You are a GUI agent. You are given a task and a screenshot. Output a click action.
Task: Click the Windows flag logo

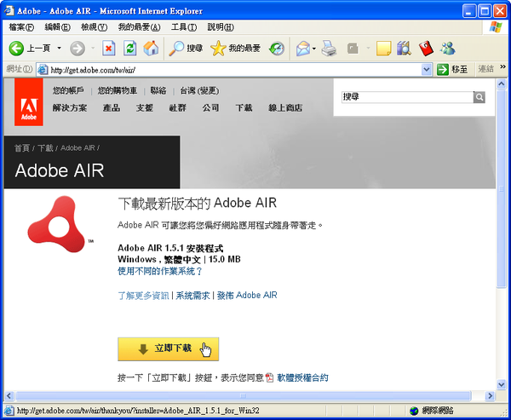pos(496,27)
